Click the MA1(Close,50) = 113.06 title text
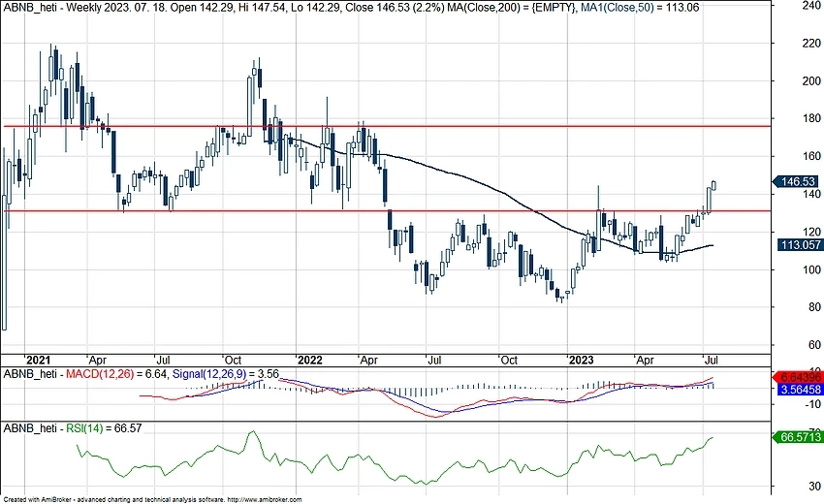 (x=640, y=7)
